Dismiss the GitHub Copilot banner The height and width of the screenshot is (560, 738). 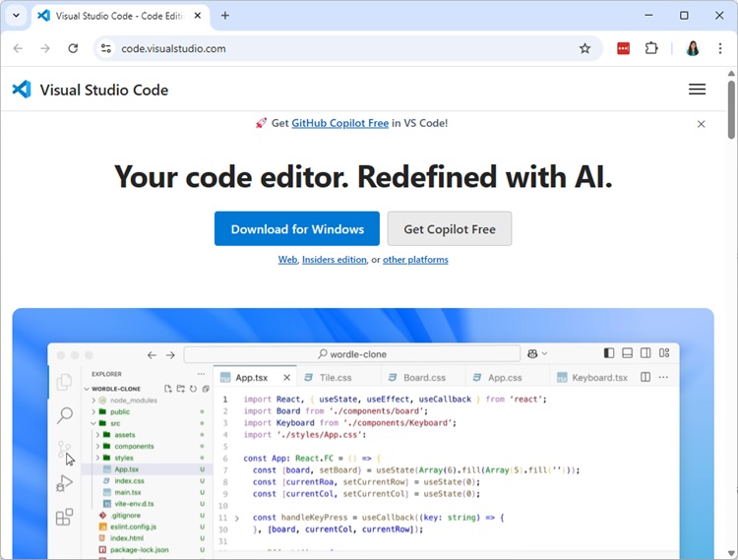click(701, 124)
